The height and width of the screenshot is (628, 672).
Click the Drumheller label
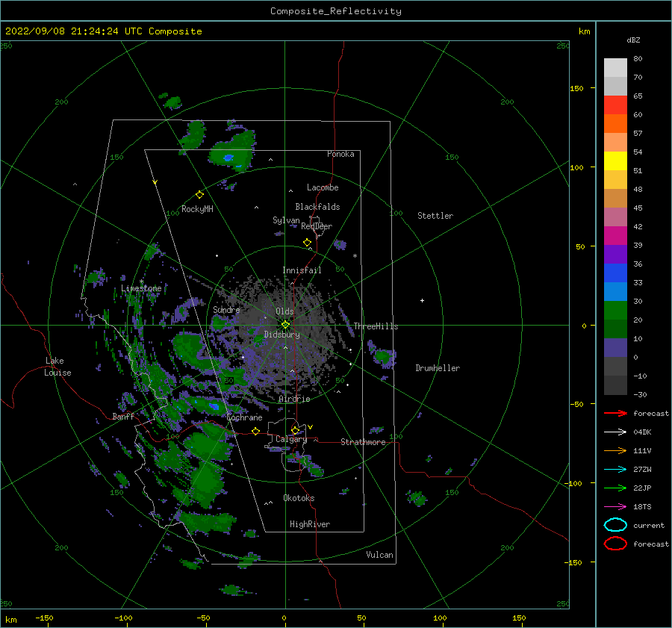coord(438,368)
